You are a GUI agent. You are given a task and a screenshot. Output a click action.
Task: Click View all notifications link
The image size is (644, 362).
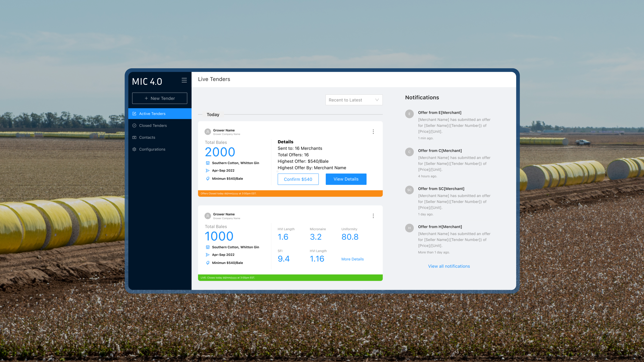449,266
